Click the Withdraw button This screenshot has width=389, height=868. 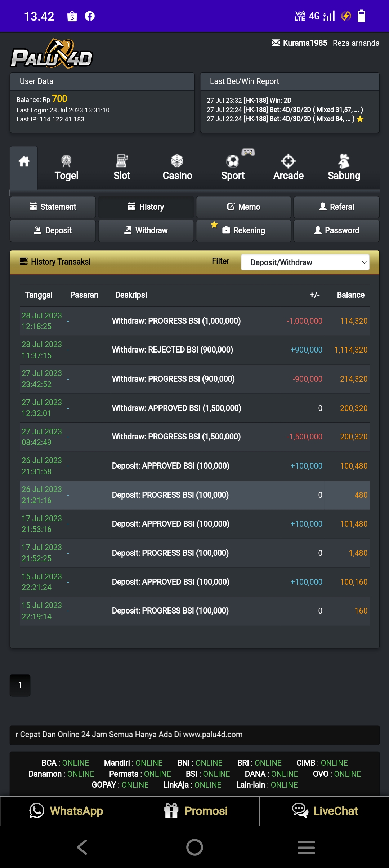[146, 230]
